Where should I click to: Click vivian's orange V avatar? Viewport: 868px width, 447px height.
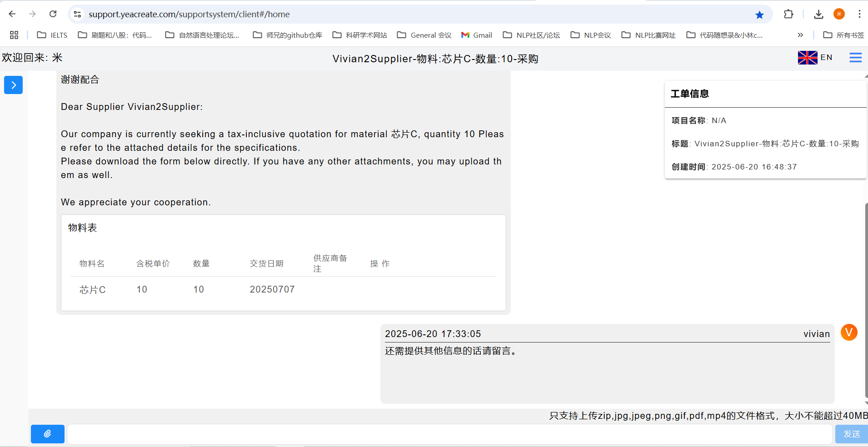848,333
